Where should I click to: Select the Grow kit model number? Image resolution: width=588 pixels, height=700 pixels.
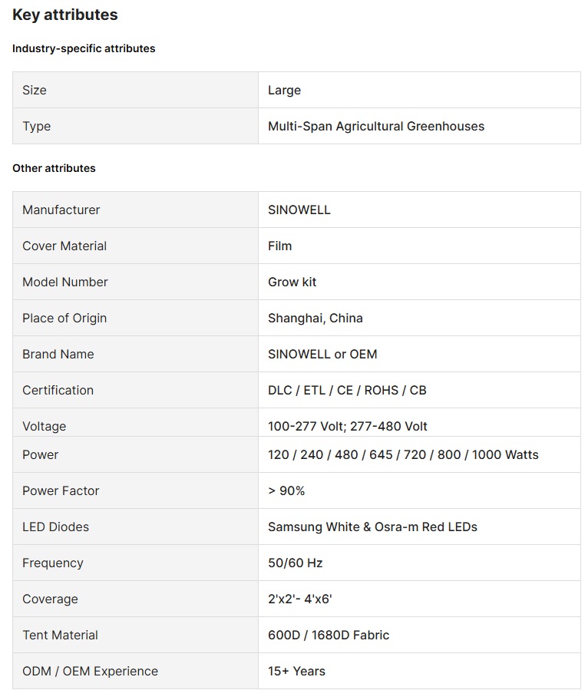pyautogui.click(x=292, y=282)
